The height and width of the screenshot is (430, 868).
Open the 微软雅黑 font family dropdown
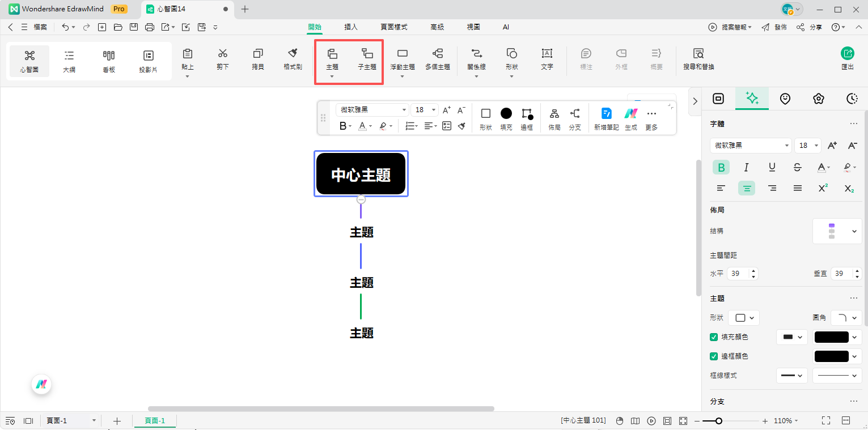click(751, 145)
